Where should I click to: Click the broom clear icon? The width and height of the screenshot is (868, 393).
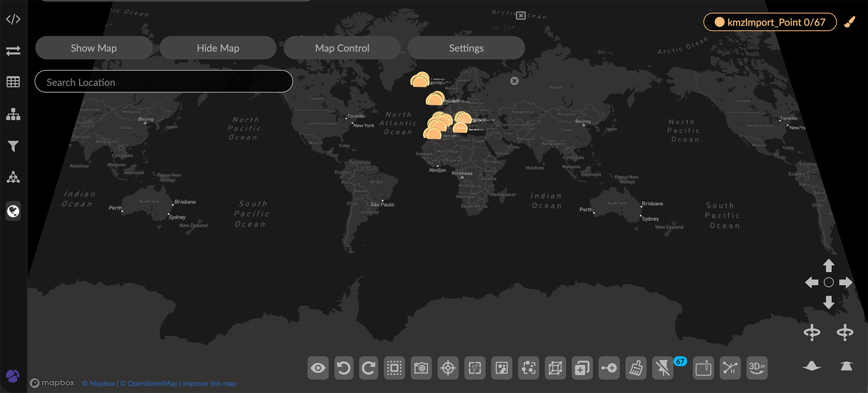pyautogui.click(x=636, y=368)
